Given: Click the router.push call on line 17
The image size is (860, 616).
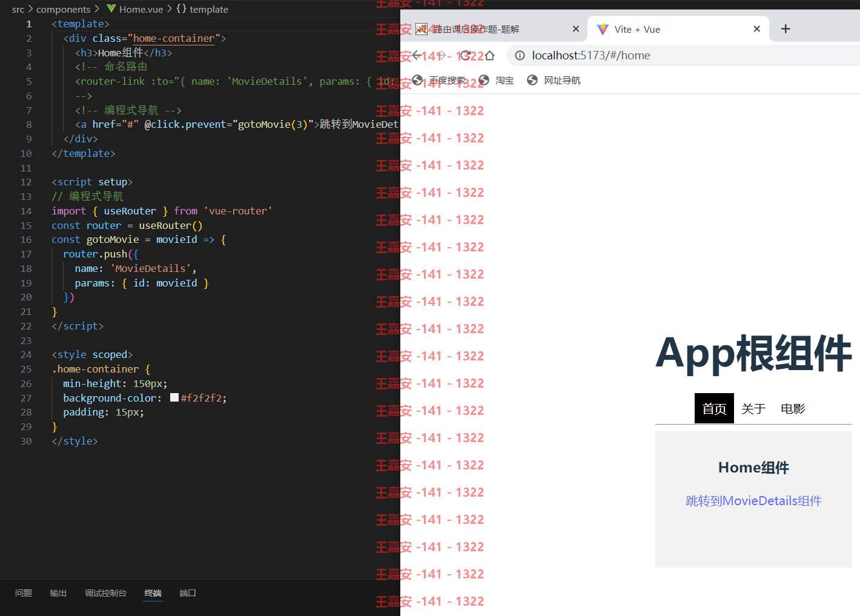Looking at the screenshot, I should tap(95, 254).
